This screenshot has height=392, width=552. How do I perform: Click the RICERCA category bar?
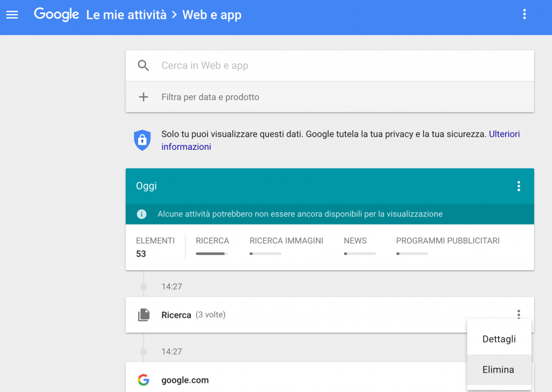coord(212,254)
